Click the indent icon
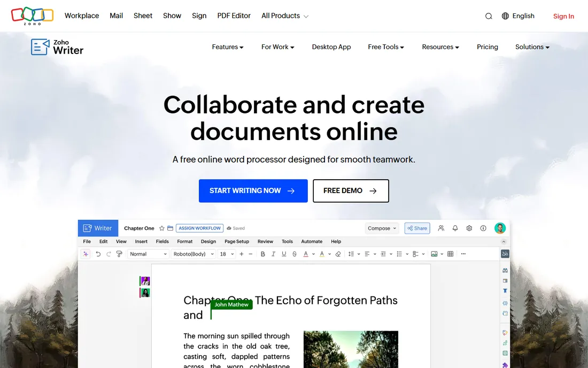588x368 pixels. [x=383, y=254]
